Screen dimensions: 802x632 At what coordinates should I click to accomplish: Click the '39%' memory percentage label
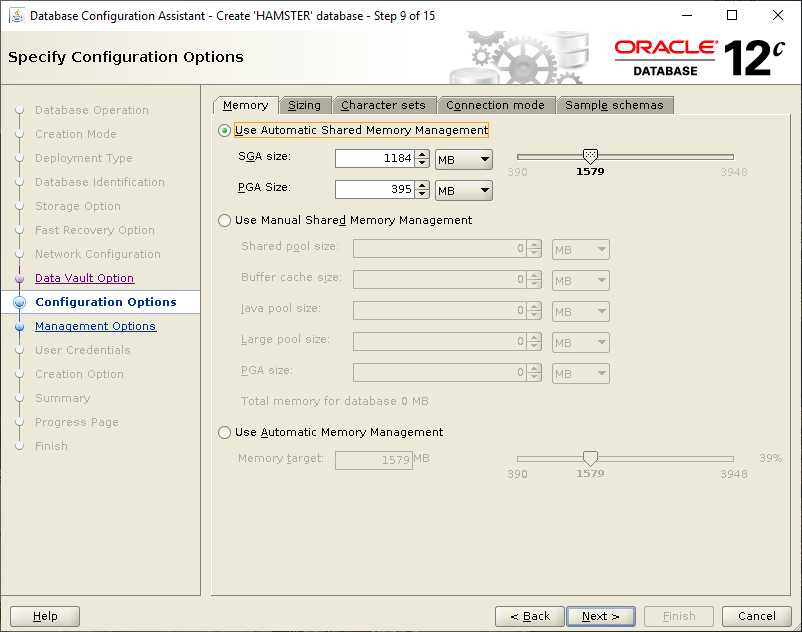770,458
